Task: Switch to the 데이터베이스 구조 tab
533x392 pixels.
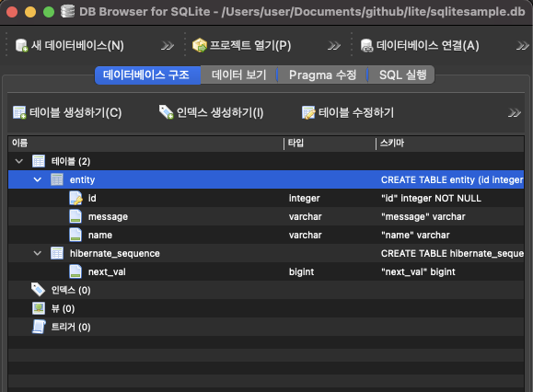Action: click(147, 75)
